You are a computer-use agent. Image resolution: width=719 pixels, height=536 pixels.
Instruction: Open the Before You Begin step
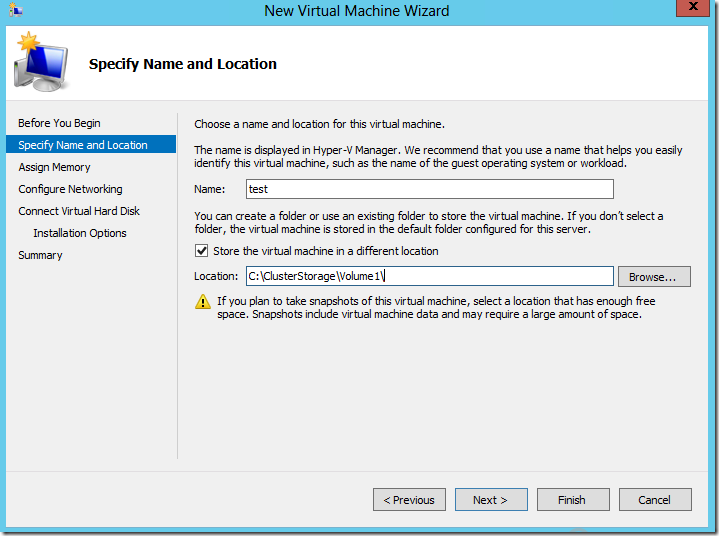[x=59, y=123]
